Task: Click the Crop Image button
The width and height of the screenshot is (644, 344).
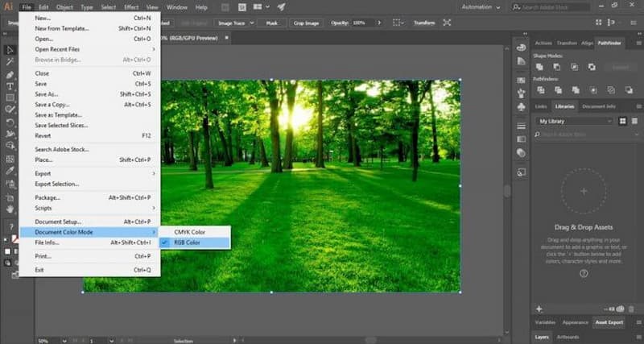Action: pos(307,23)
